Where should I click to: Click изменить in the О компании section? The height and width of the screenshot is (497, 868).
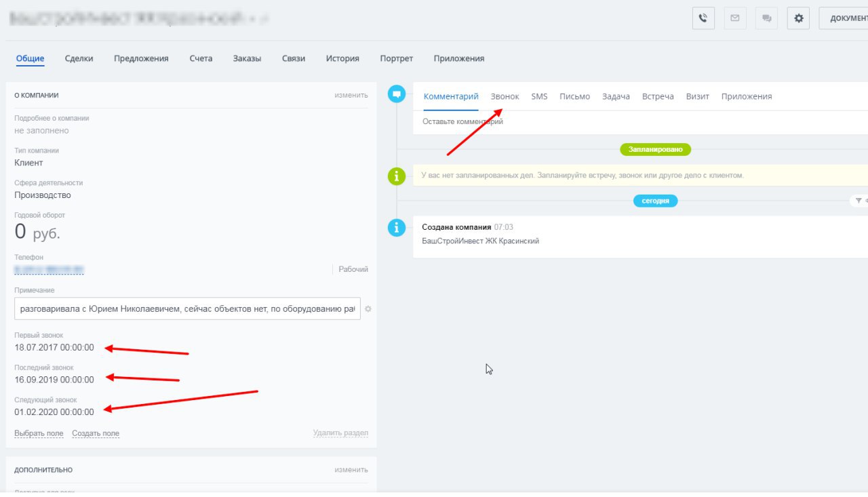(x=351, y=95)
